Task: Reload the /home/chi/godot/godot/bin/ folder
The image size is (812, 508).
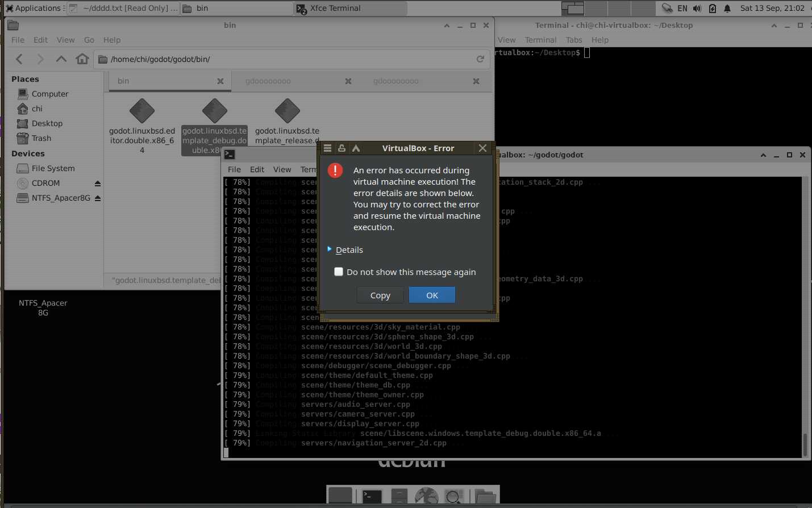Action: [x=480, y=59]
